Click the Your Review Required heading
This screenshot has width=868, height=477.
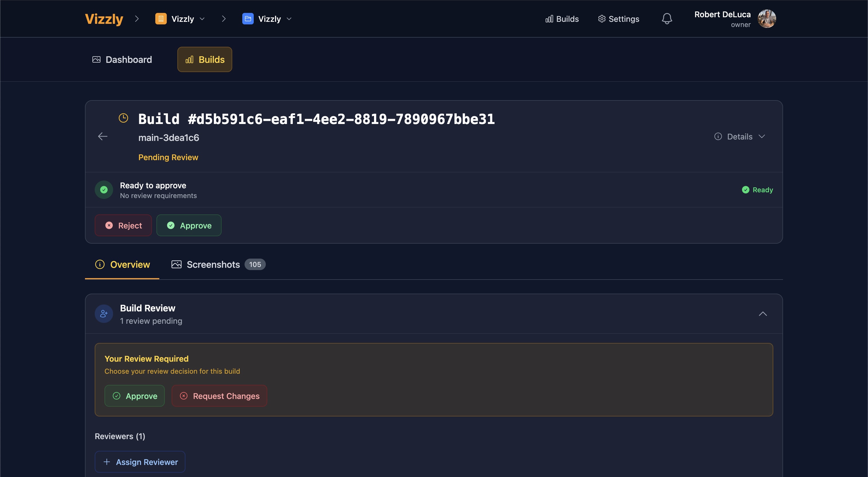147,359
